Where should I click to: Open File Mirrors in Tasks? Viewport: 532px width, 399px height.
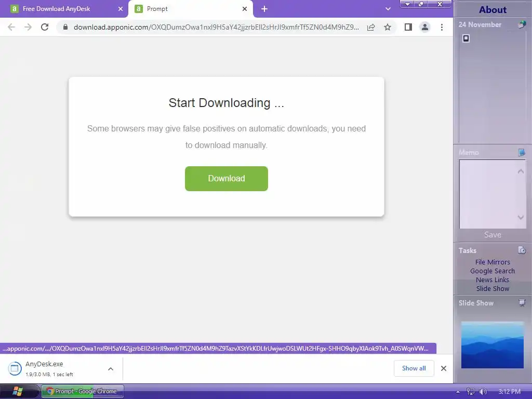[x=493, y=262]
